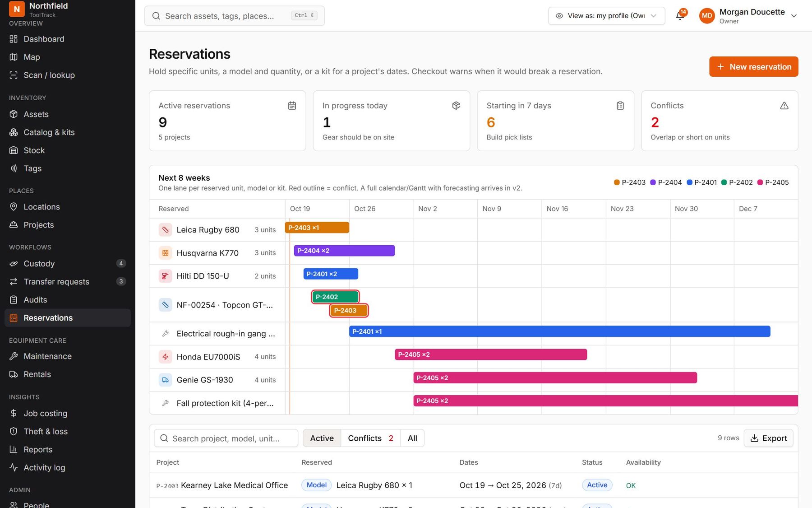Open the View as profile dropdown
Viewport: 812px width, 508px height.
[x=606, y=16]
